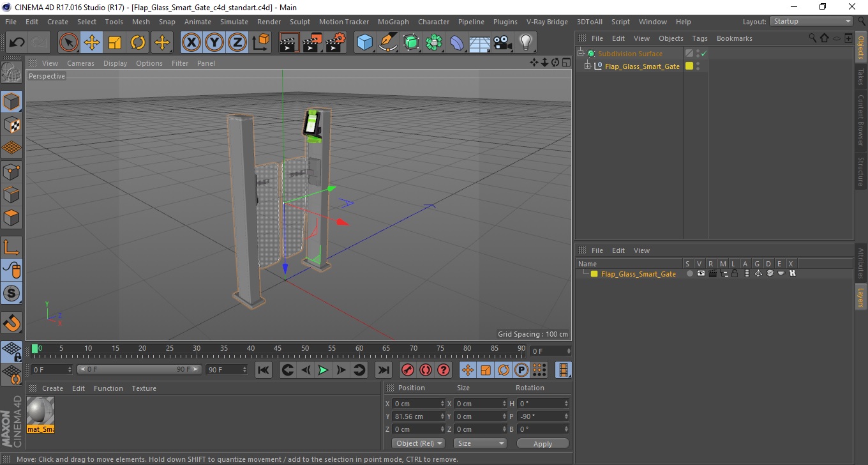868x465 pixels.
Task: Switch to Points mode
Action: [11, 171]
